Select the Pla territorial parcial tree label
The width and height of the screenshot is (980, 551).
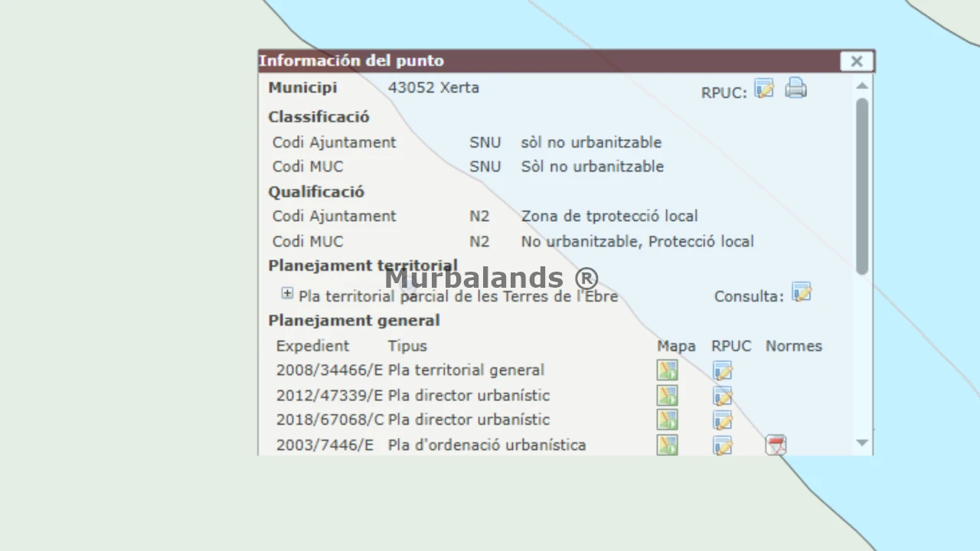[x=458, y=296]
